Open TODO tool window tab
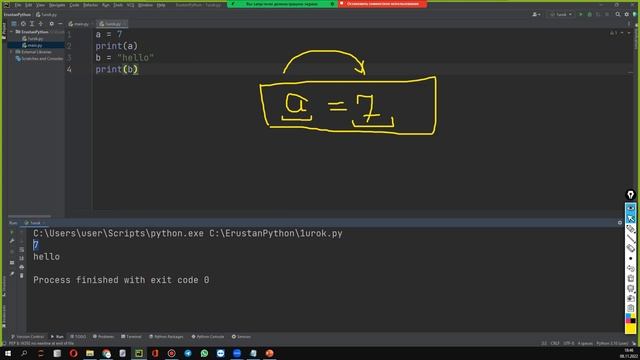The image size is (640, 360). (x=78, y=337)
